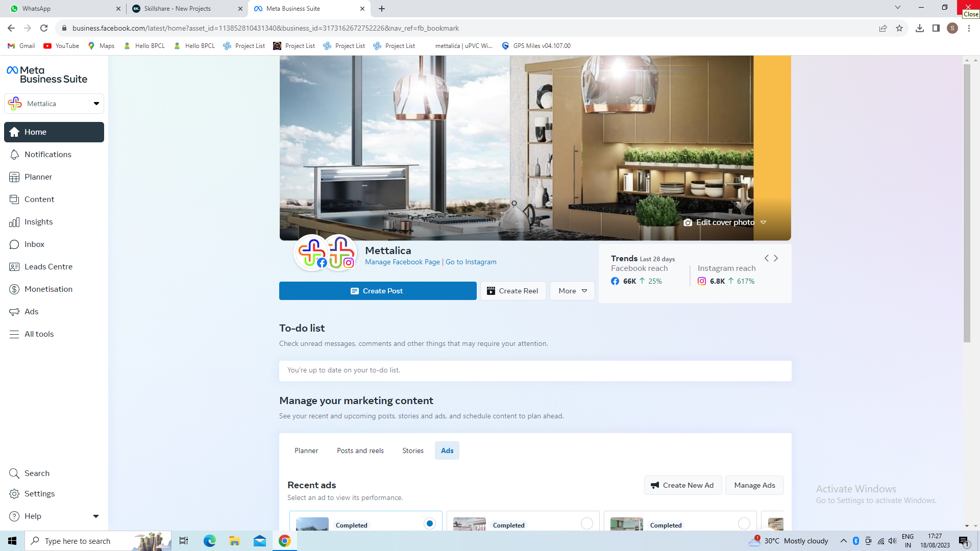Bookmark this page with star icon
Viewport: 980px width, 551px height.
[899, 28]
